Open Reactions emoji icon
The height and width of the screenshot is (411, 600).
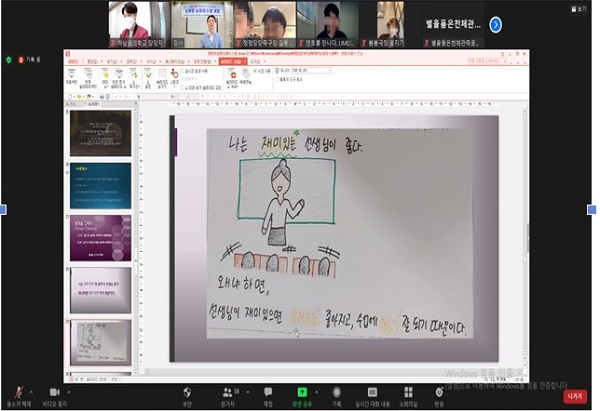click(439, 392)
